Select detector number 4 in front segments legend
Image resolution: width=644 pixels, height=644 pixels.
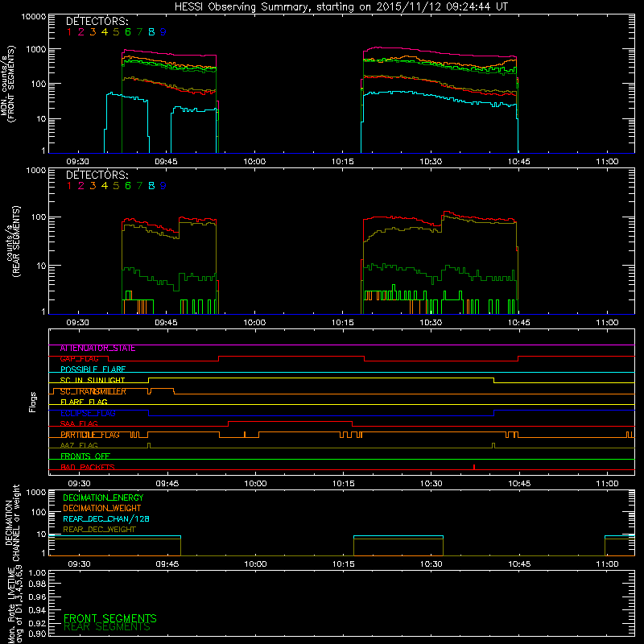pos(105,32)
